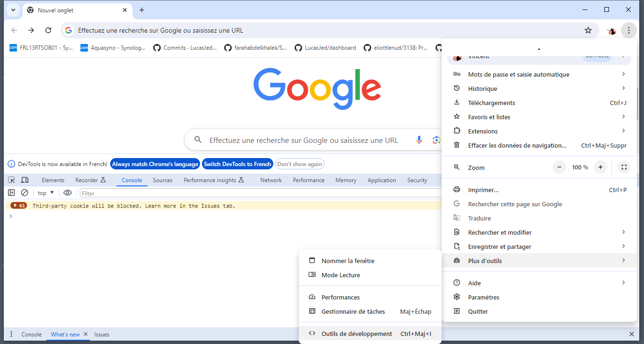The width and height of the screenshot is (644, 344).
Task: Click zoom in plus button
Action: pyautogui.click(x=600, y=167)
